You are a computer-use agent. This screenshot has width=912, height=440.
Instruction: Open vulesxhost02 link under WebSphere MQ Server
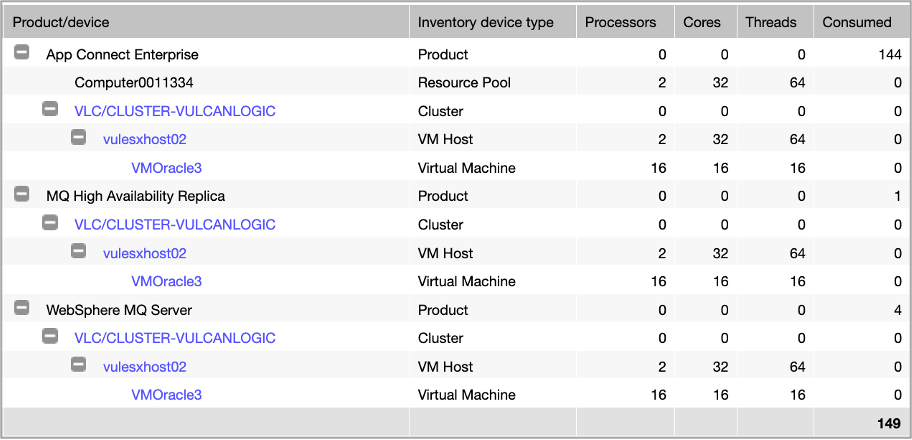[x=145, y=367]
